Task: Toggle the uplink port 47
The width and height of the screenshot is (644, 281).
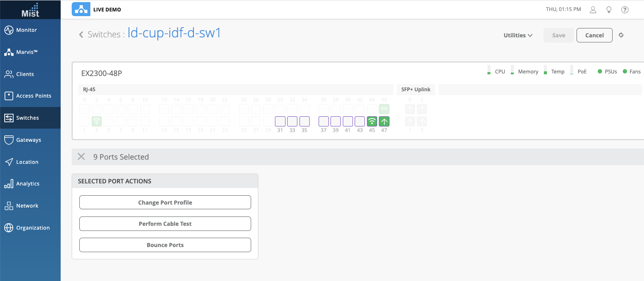Action: click(384, 121)
